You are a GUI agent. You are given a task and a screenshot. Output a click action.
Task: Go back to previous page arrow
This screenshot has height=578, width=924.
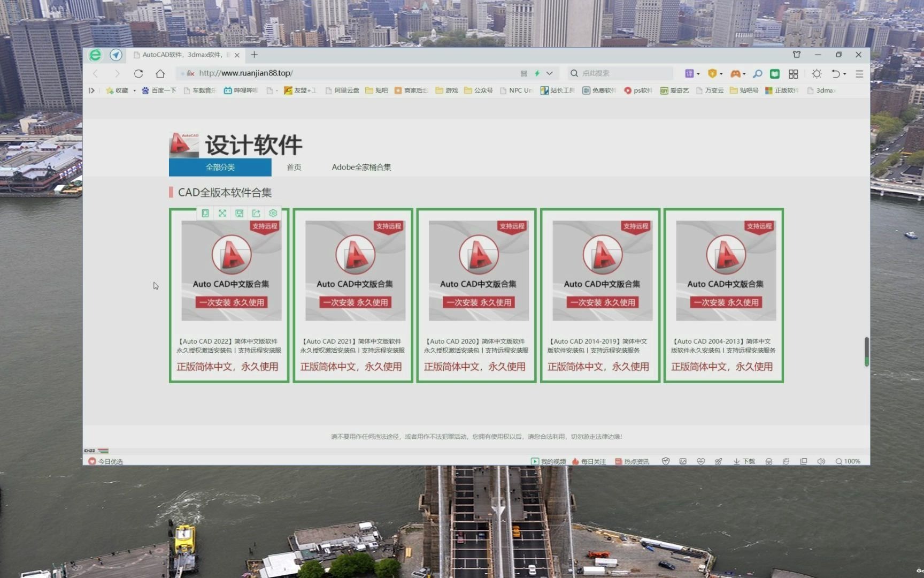[x=96, y=73]
